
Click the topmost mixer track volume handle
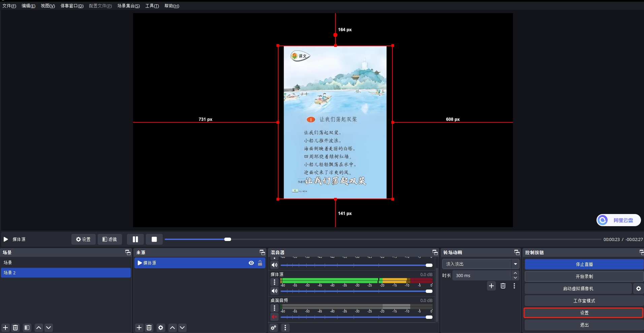click(429, 265)
